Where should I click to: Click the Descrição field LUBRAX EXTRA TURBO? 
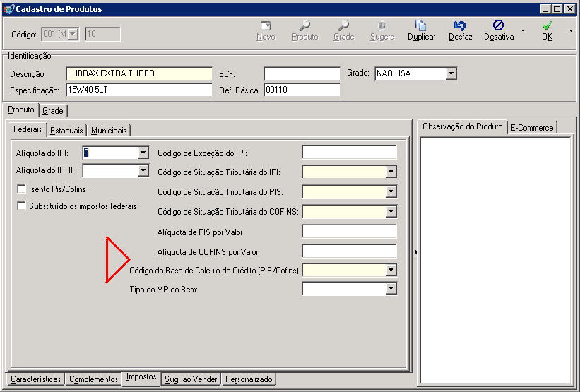139,73
